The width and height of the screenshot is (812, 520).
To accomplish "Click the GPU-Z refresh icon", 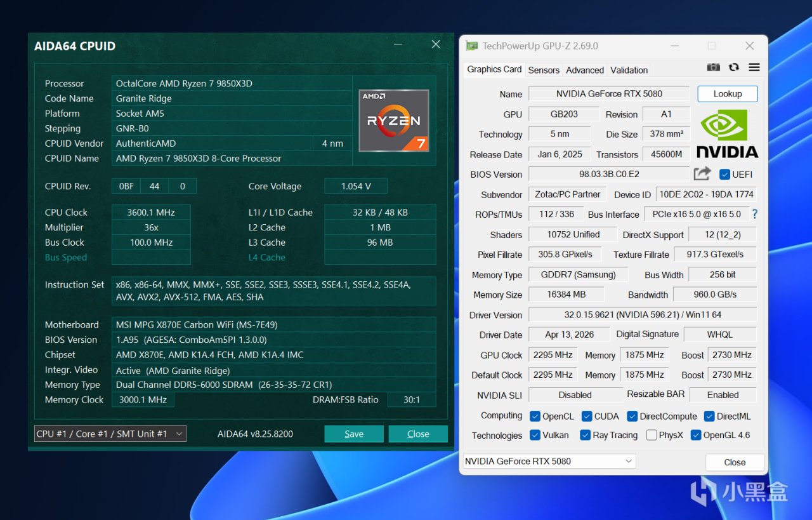I will [734, 67].
